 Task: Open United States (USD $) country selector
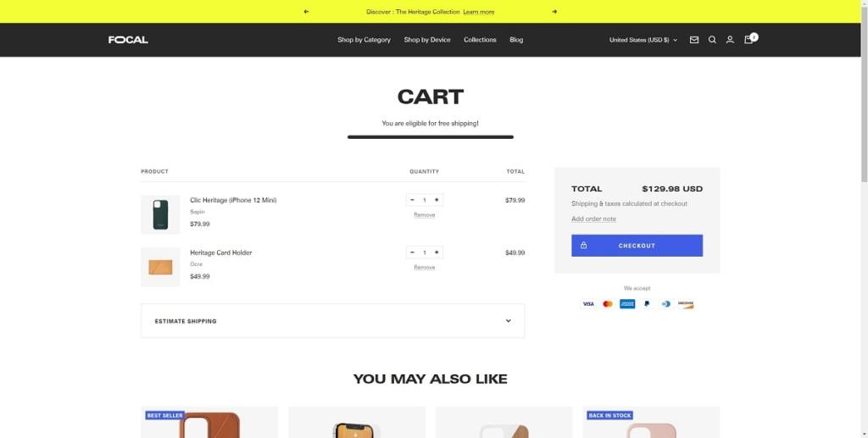pyautogui.click(x=643, y=40)
